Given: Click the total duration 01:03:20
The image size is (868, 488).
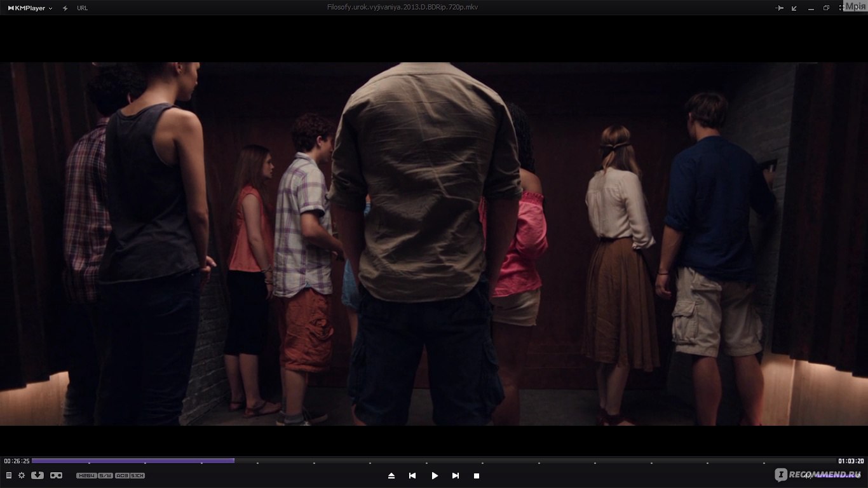Looking at the screenshot, I should pyautogui.click(x=851, y=461).
